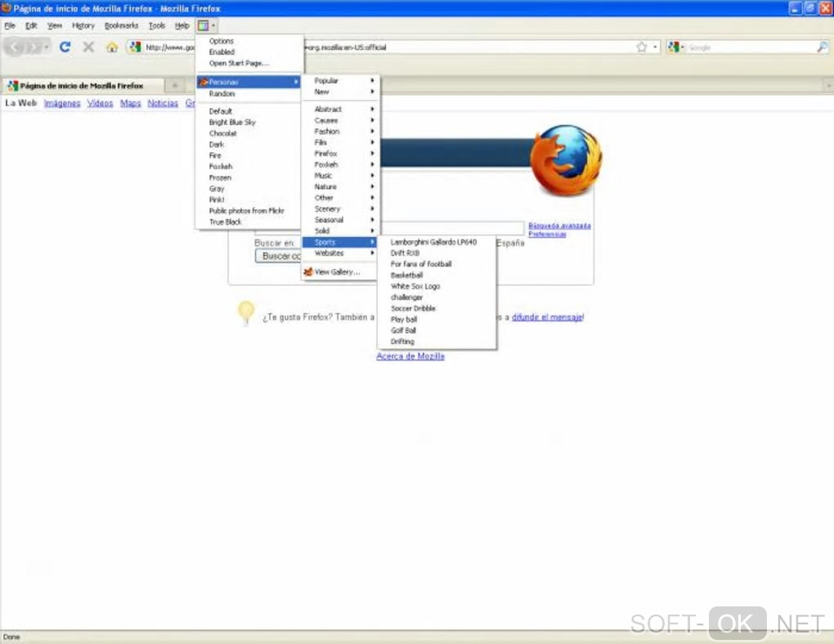Expand the Film category

point(340,142)
